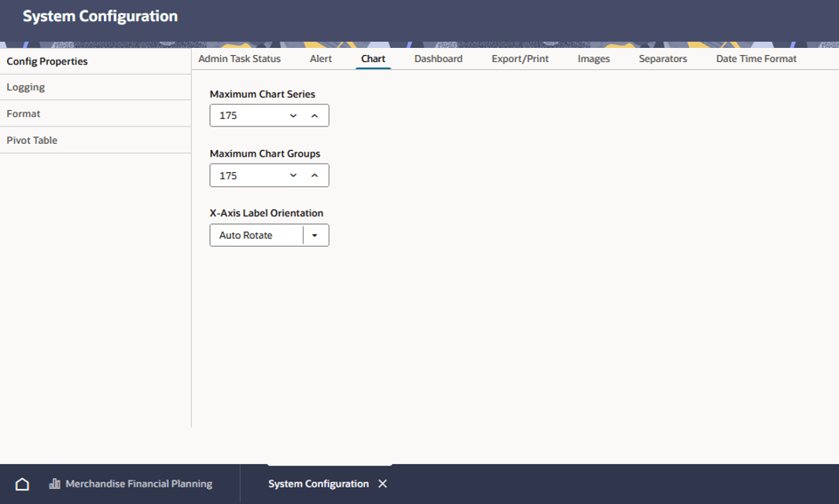The height and width of the screenshot is (504, 839).
Task: Decrease Maximum Chart Series value
Action: pyautogui.click(x=293, y=116)
